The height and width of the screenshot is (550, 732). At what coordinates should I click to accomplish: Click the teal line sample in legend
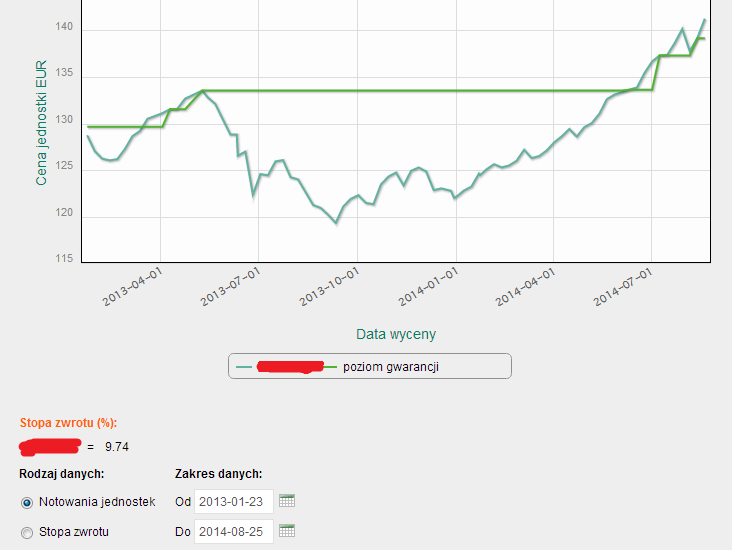[x=245, y=367]
